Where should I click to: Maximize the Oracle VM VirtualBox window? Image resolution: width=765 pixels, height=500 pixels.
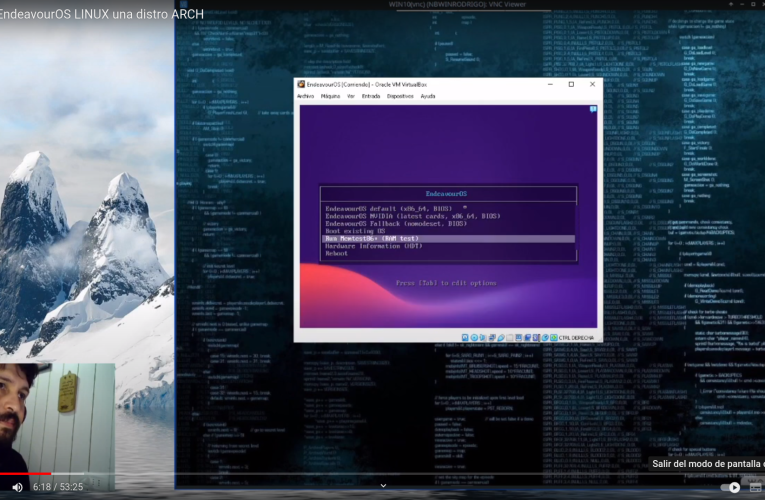click(571, 84)
